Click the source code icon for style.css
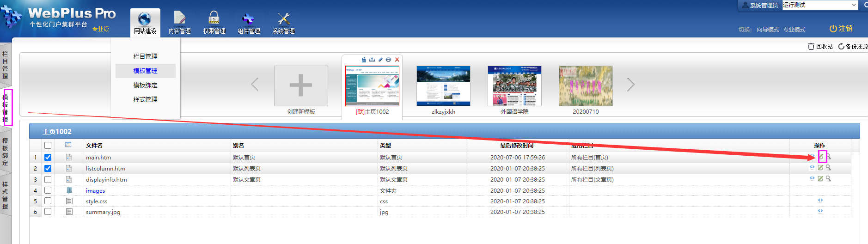The width and height of the screenshot is (868, 244). click(x=820, y=201)
